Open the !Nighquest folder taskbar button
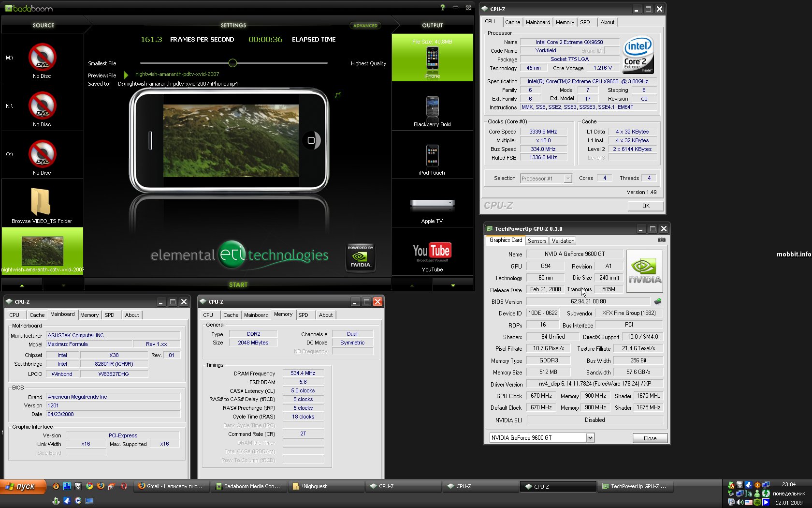Viewport: 812px width, 508px height. [326, 486]
